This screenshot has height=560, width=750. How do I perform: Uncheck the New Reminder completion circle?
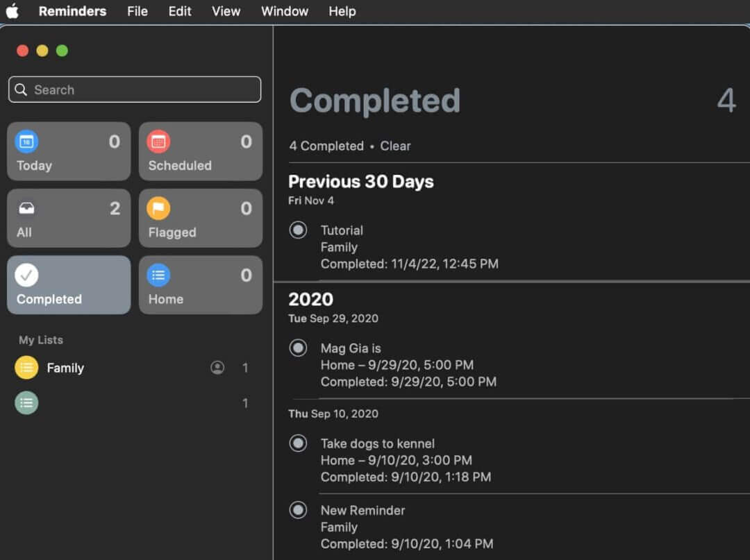pyautogui.click(x=298, y=510)
